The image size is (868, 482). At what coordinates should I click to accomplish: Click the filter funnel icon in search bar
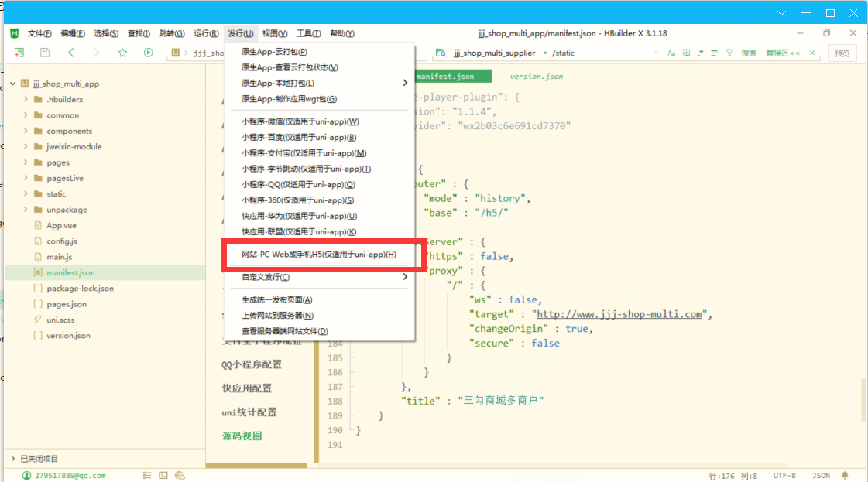click(729, 53)
